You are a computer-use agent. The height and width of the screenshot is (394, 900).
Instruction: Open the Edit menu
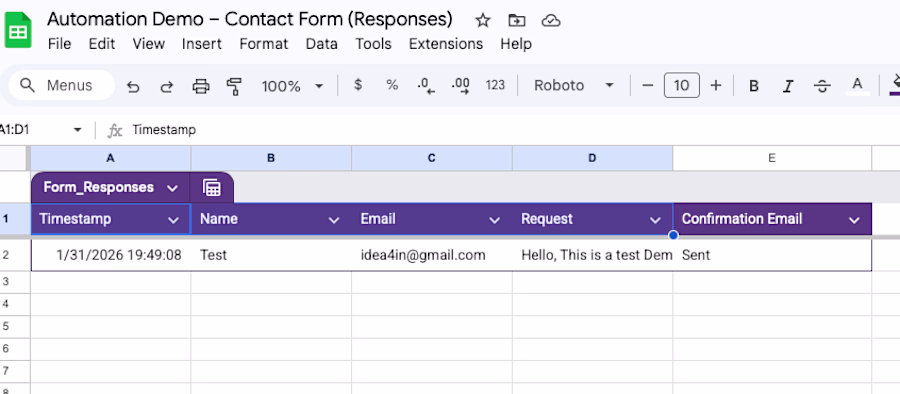102,44
